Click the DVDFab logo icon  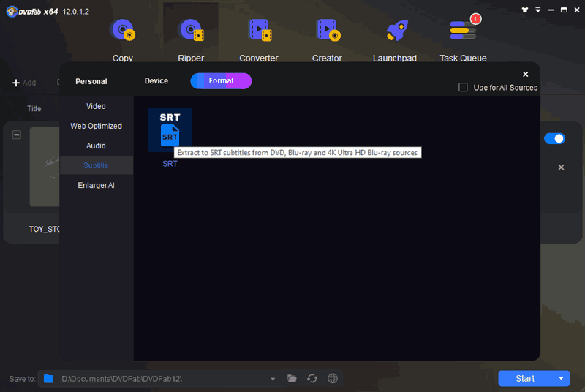click(x=12, y=12)
